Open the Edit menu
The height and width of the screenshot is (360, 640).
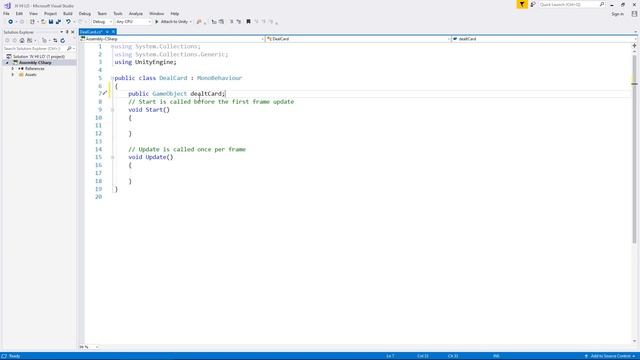[19, 14]
